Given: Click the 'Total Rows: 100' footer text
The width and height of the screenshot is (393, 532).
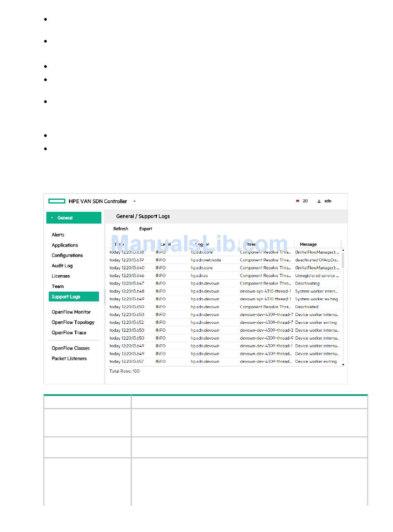Looking at the screenshot, I should pos(125,371).
